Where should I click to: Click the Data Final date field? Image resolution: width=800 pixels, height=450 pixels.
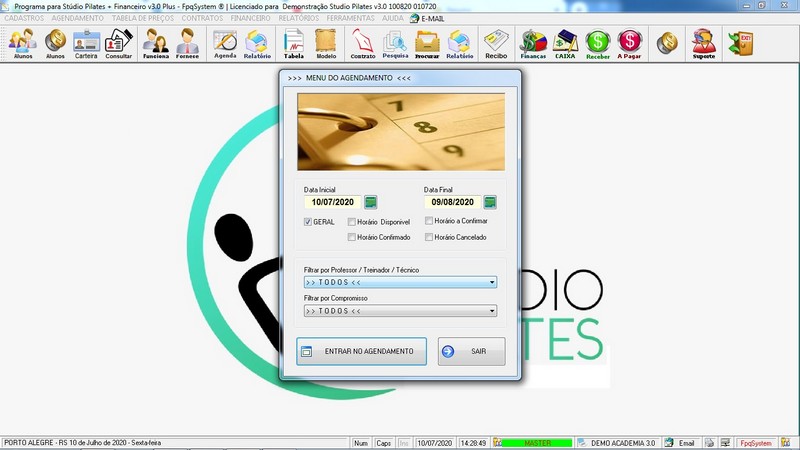(453, 202)
